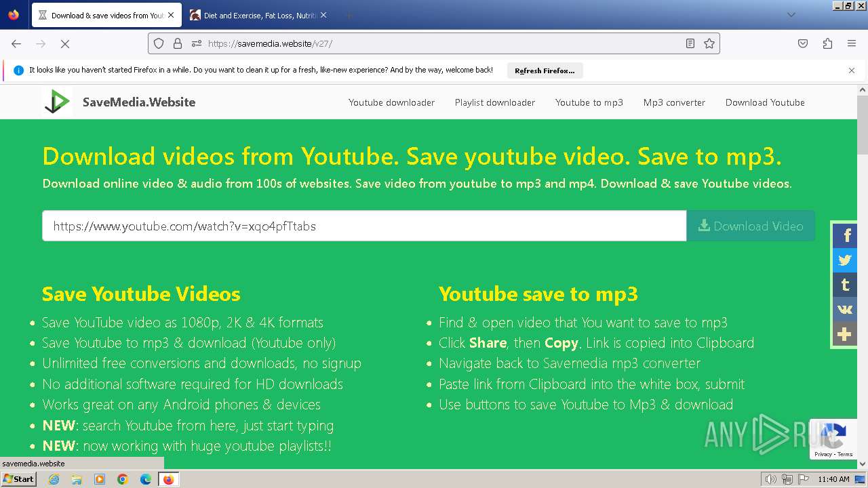The width and height of the screenshot is (868, 488).
Task: Expand the list all tabs dropdown arrow
Action: (x=791, y=15)
